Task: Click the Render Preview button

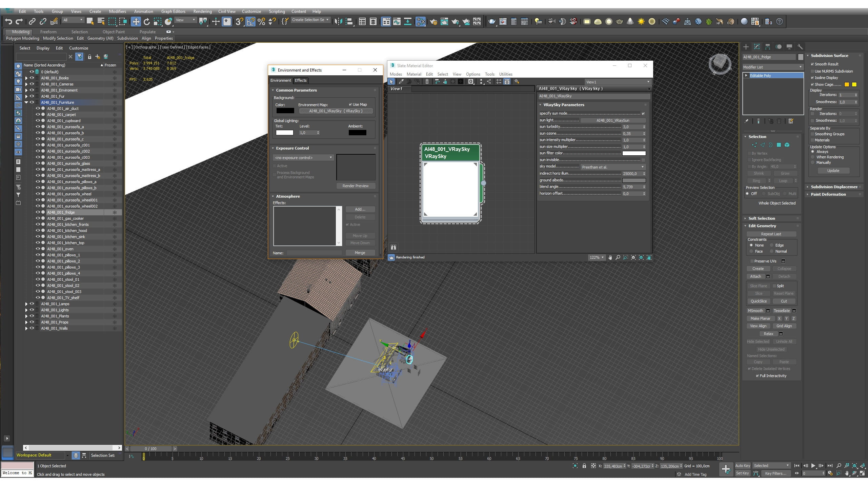Action: tap(355, 186)
